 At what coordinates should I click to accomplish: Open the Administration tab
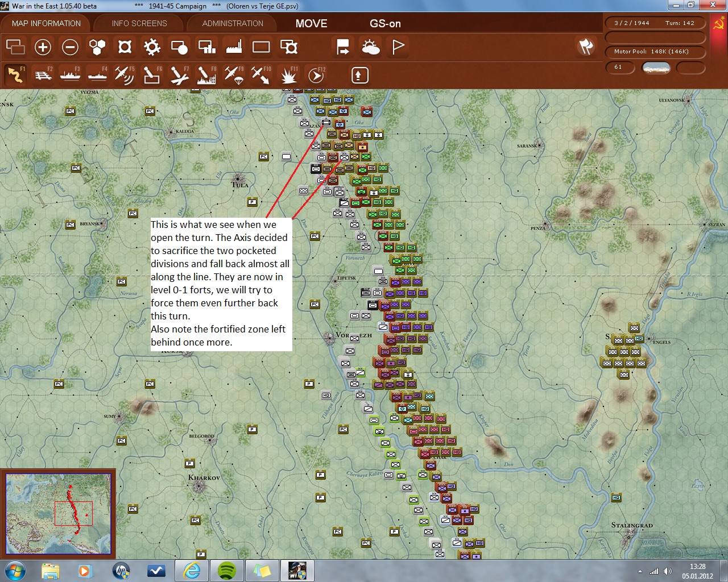coord(233,23)
